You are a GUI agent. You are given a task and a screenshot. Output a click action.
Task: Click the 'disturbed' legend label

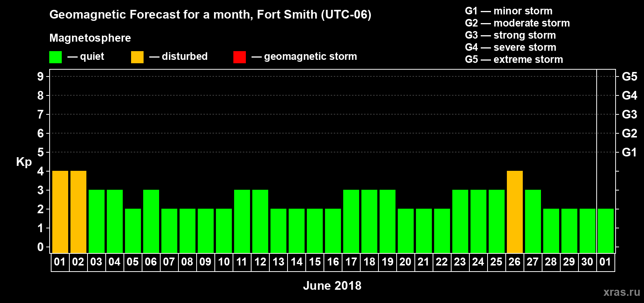184,56
